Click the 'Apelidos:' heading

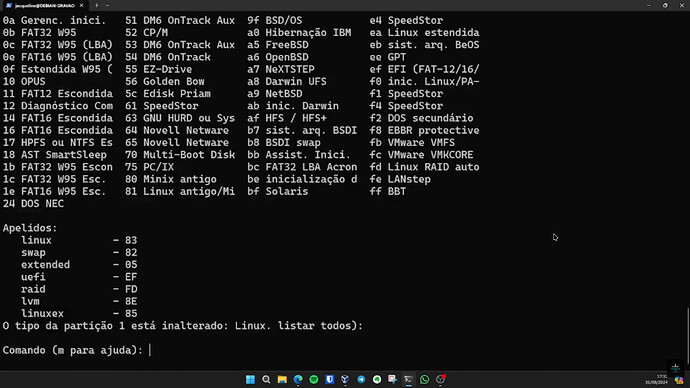point(30,228)
